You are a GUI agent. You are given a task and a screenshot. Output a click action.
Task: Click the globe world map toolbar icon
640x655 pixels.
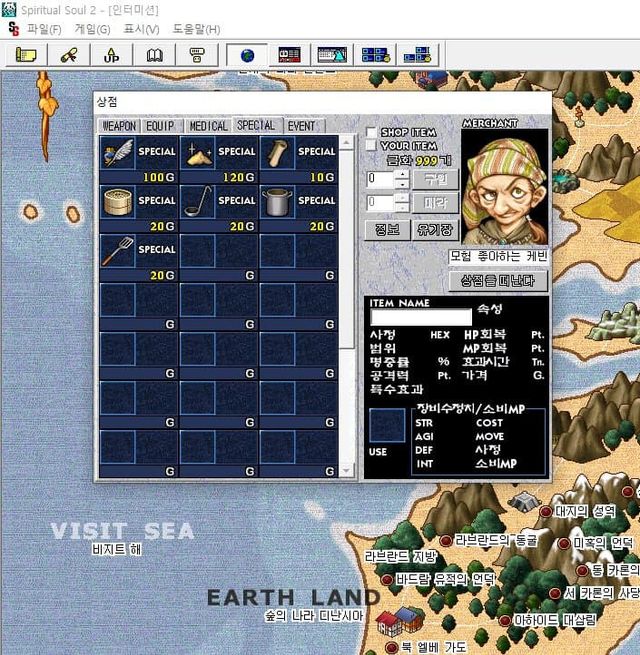[x=247, y=54]
